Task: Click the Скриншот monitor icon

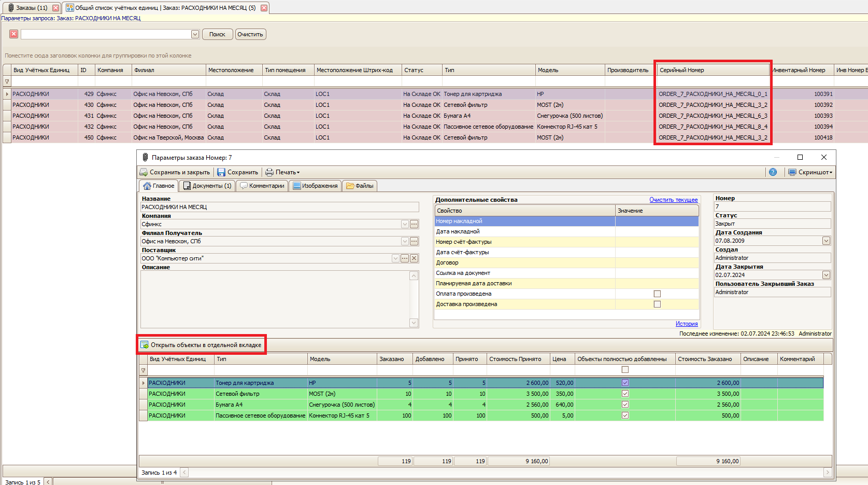Action: click(x=792, y=172)
